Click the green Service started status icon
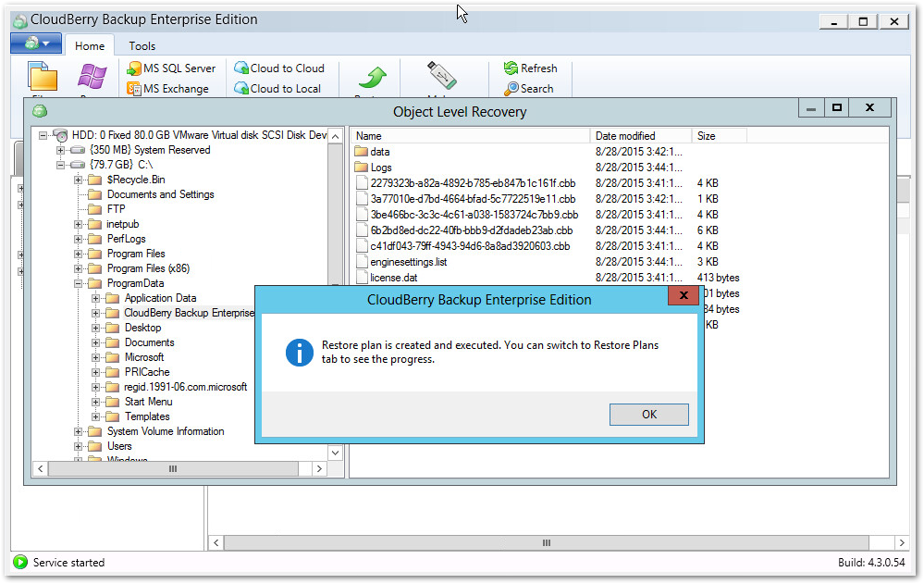Viewport: 924px width, 584px height. 20,562
